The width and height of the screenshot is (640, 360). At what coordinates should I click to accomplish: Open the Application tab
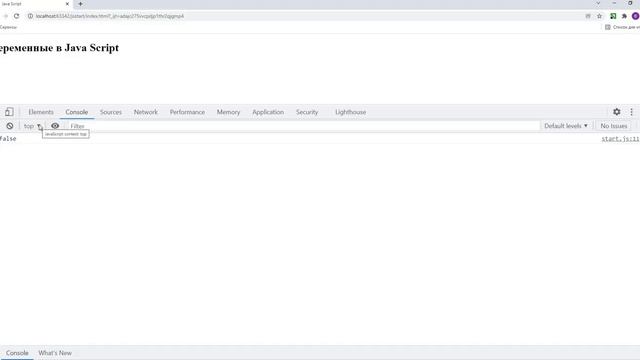pyautogui.click(x=268, y=112)
